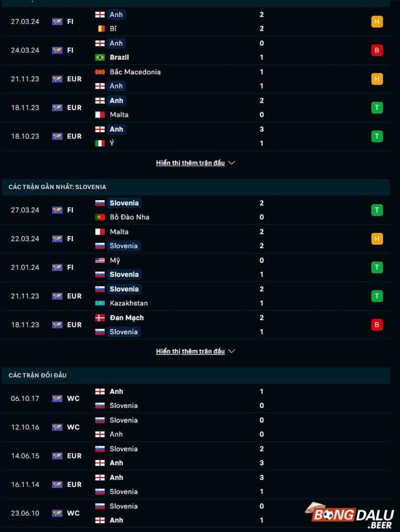This screenshot has height=532, width=400.
Task: Click orange H badge on Malta–Slovenia match
Action: coord(377,239)
